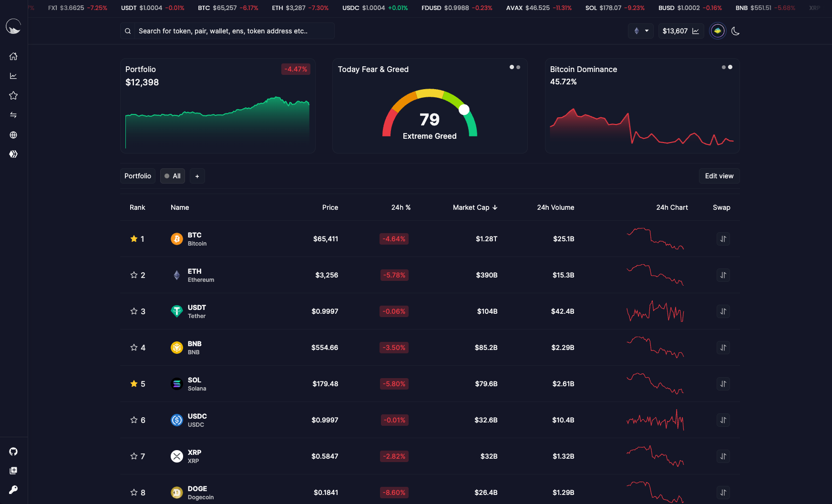Go to Home via sidebar house icon
This screenshot has height=504, width=832.
[x=13, y=56]
